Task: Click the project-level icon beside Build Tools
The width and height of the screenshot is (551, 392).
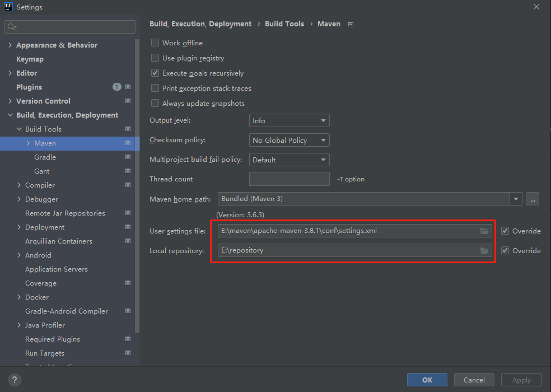Action: (x=128, y=129)
